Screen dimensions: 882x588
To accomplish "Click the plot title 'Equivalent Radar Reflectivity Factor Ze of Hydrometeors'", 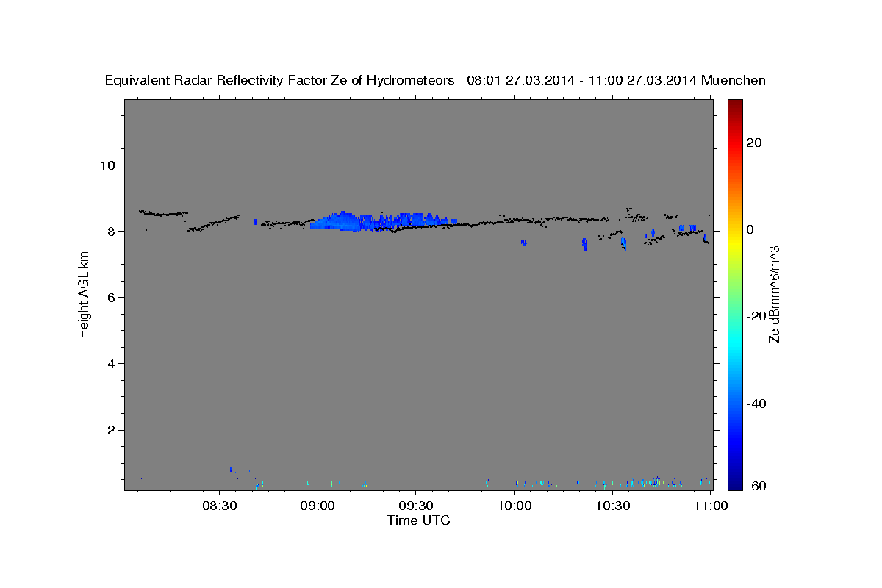I will [x=280, y=80].
